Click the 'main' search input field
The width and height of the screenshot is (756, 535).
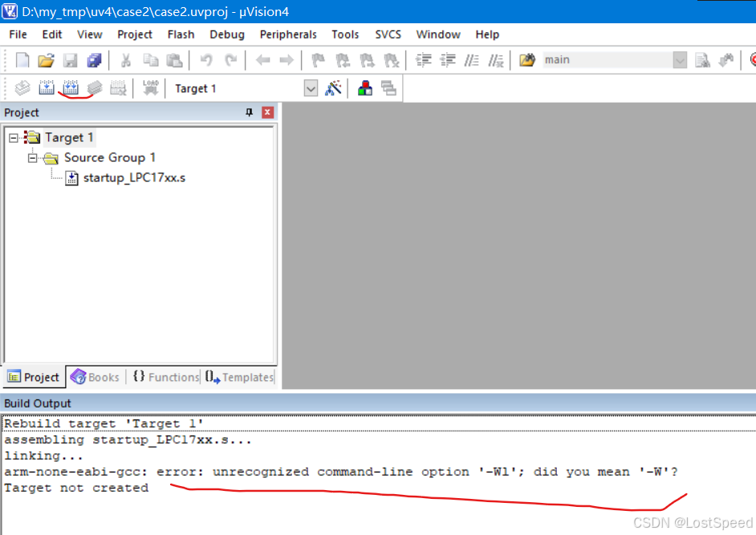point(608,60)
